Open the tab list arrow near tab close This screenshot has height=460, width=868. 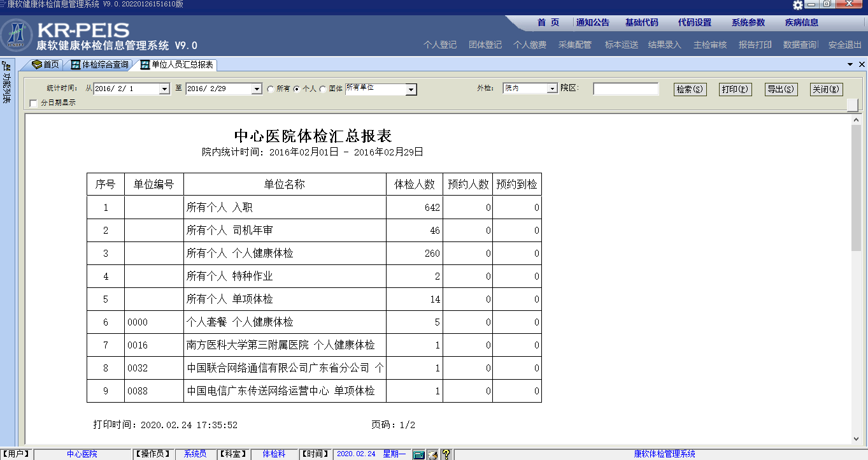coord(850,65)
